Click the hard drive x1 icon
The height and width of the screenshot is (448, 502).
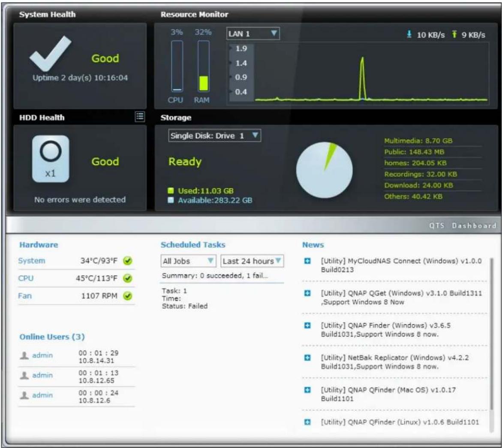[x=51, y=159]
